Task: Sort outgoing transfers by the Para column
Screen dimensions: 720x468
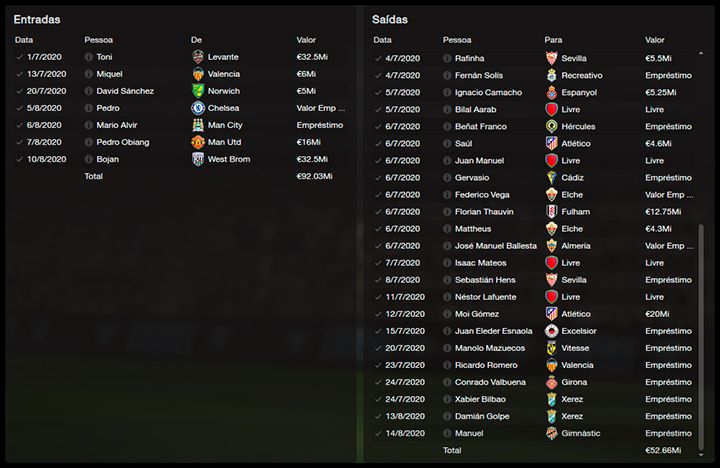Action: pyautogui.click(x=553, y=40)
